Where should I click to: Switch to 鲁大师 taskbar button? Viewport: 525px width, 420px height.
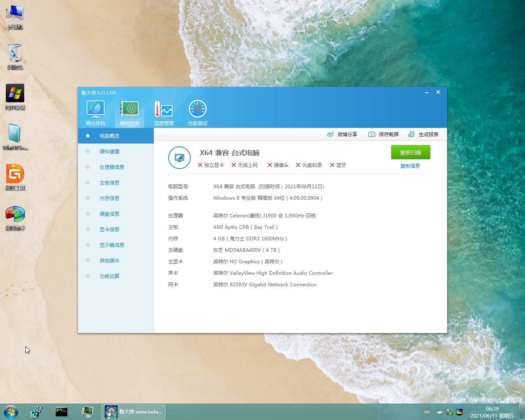coord(133,412)
